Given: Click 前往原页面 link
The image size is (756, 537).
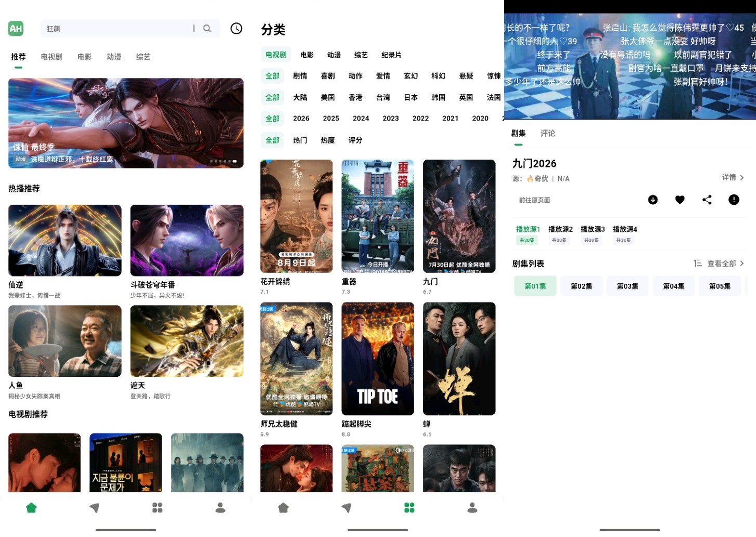Looking at the screenshot, I should [x=535, y=200].
